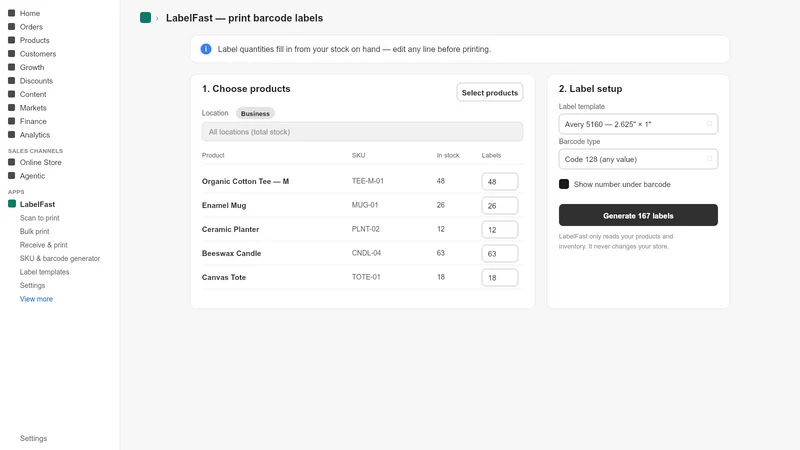Click the Beeswax Candle product name
Viewport: 800px width, 450px height.
click(x=231, y=253)
